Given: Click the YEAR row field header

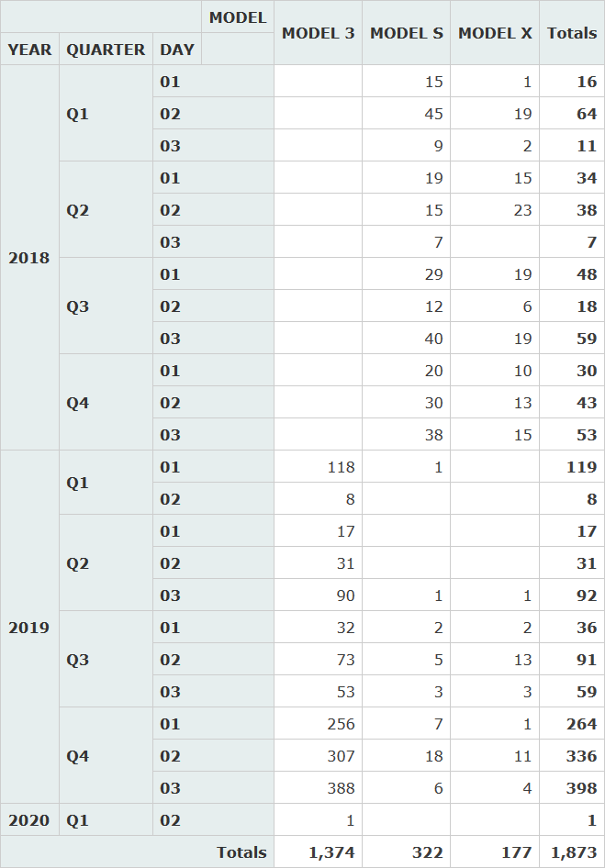Looking at the screenshot, I should (29, 50).
